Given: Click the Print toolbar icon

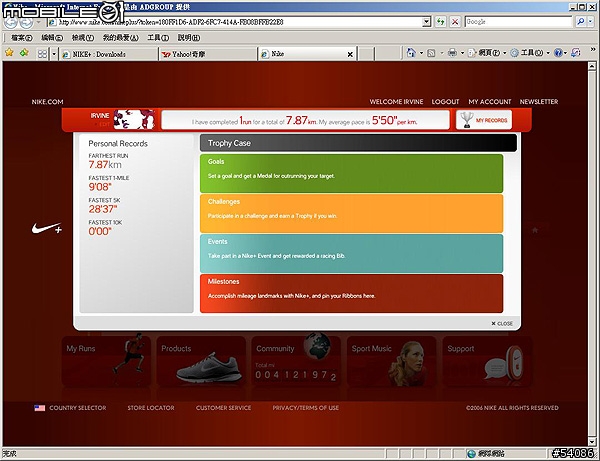Looking at the screenshot, I should click(452, 53).
